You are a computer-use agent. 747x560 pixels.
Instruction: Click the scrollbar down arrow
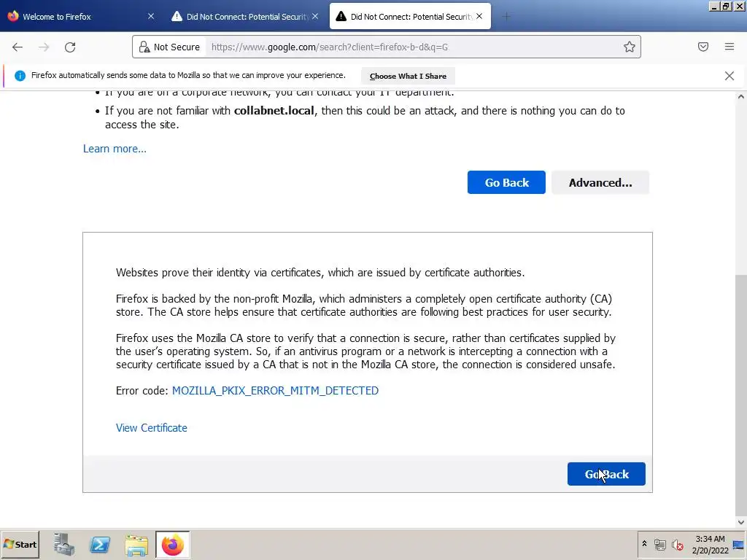pos(741,522)
